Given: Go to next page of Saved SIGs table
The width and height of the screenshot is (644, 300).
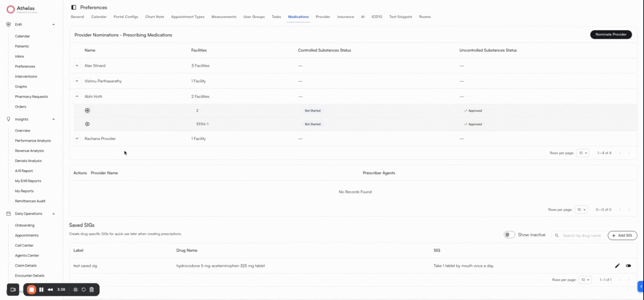Looking at the screenshot, I should coord(629,280).
